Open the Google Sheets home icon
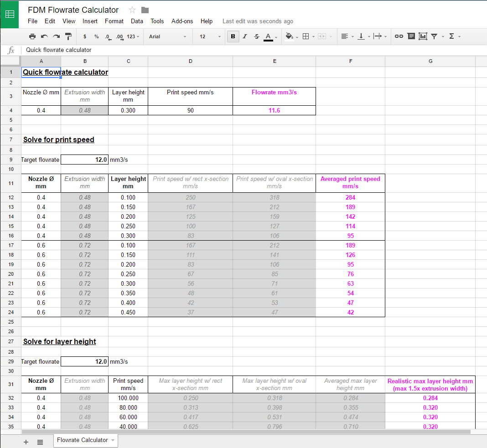 [10, 14]
